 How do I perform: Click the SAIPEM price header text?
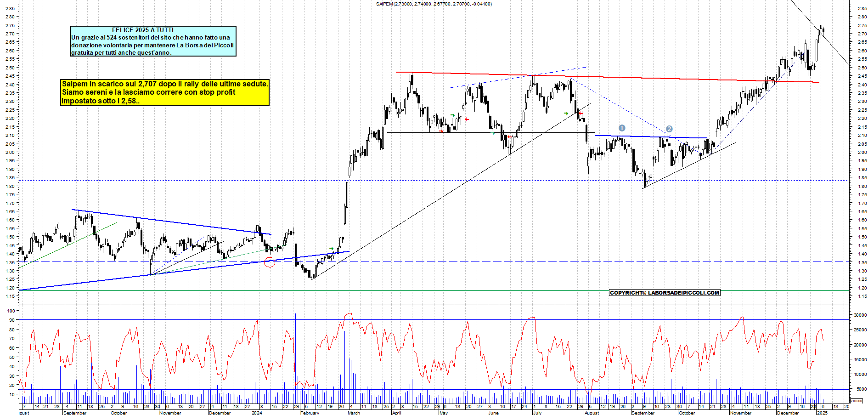tap(434, 4)
